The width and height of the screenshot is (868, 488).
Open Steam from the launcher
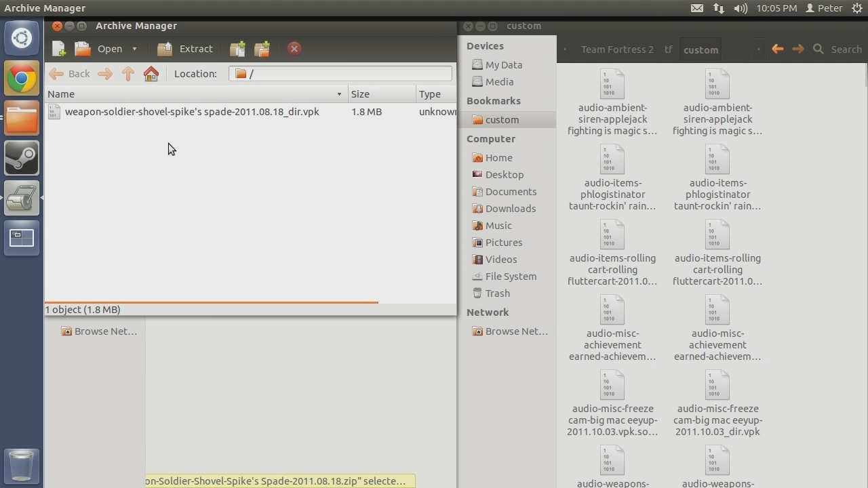tap(22, 159)
